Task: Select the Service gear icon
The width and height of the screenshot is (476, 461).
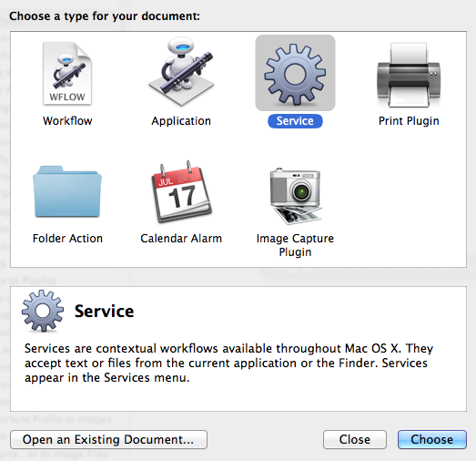Action: [295, 74]
